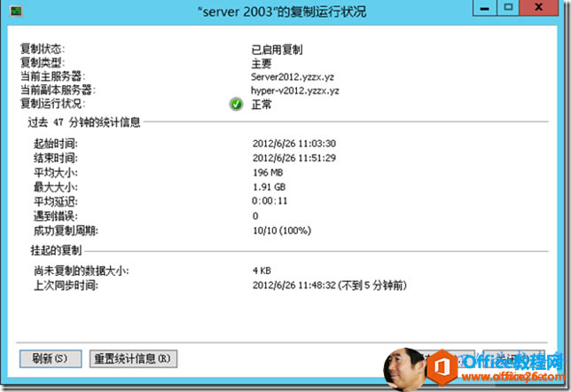
Task: Maximize the replication health dialog
Action: click(508, 8)
